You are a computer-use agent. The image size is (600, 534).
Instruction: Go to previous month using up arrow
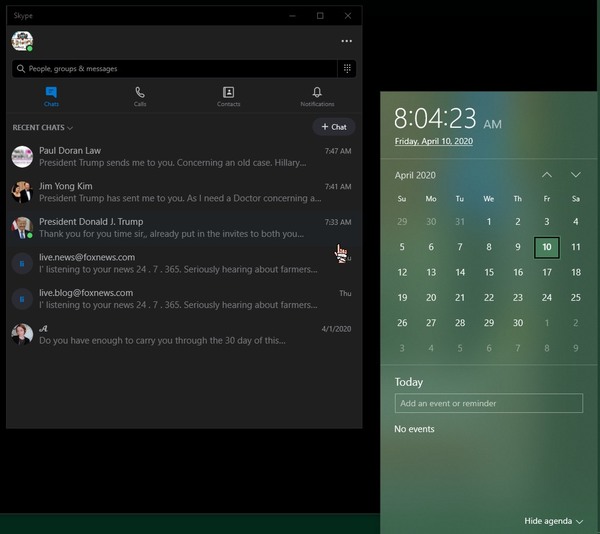(546, 175)
